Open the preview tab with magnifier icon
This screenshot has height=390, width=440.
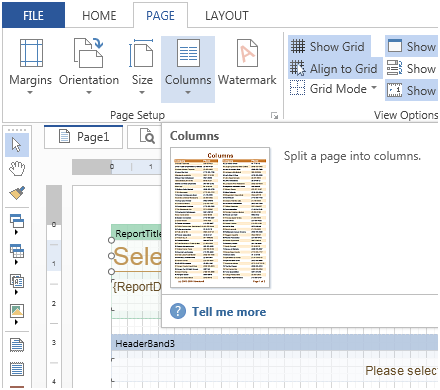point(147,137)
